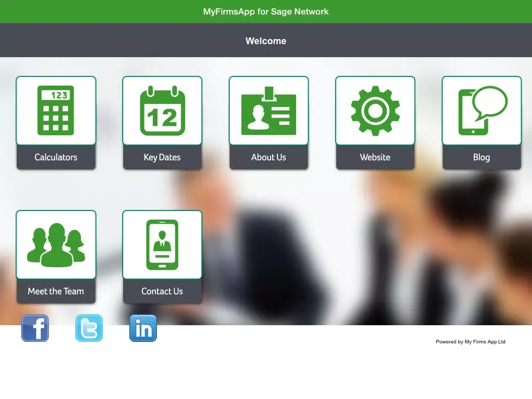532x399 pixels.
Task: Click the 'Powered by My Firms App Ltd' text
Action: (471, 342)
